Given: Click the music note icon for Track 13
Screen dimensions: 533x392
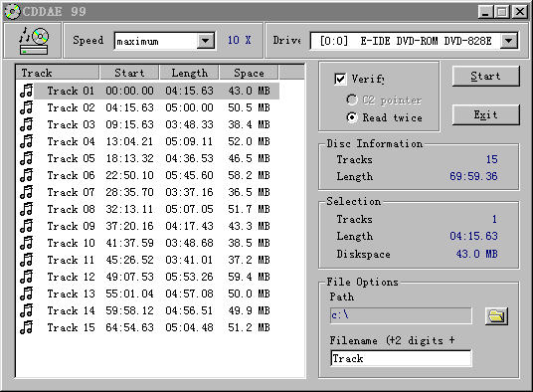Looking at the screenshot, I should pos(27,294).
